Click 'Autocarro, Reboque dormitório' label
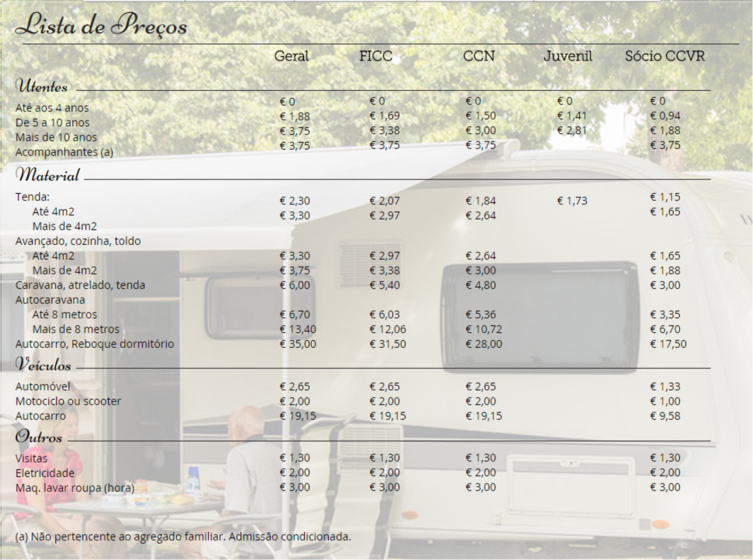This screenshot has height=560, width=753. 95,344
